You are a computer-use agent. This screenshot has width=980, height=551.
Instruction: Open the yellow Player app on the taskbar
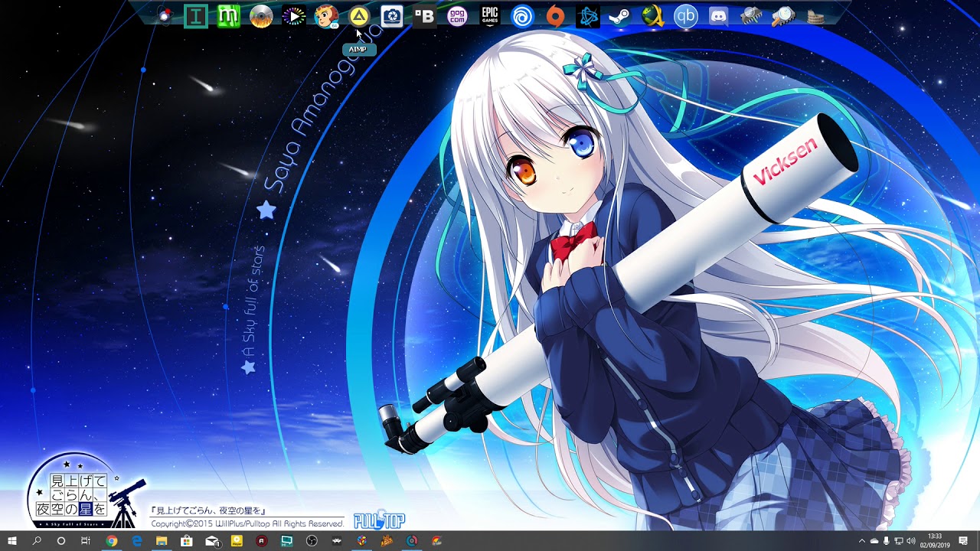237,541
